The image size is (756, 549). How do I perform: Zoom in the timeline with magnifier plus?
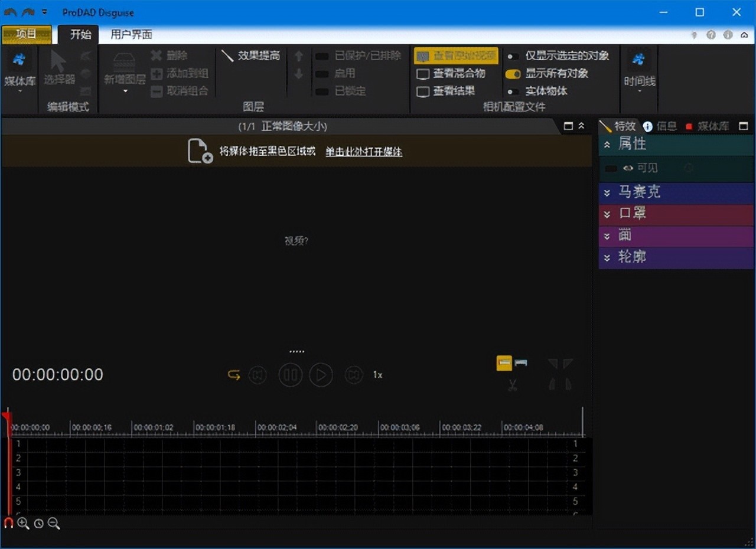click(x=23, y=523)
